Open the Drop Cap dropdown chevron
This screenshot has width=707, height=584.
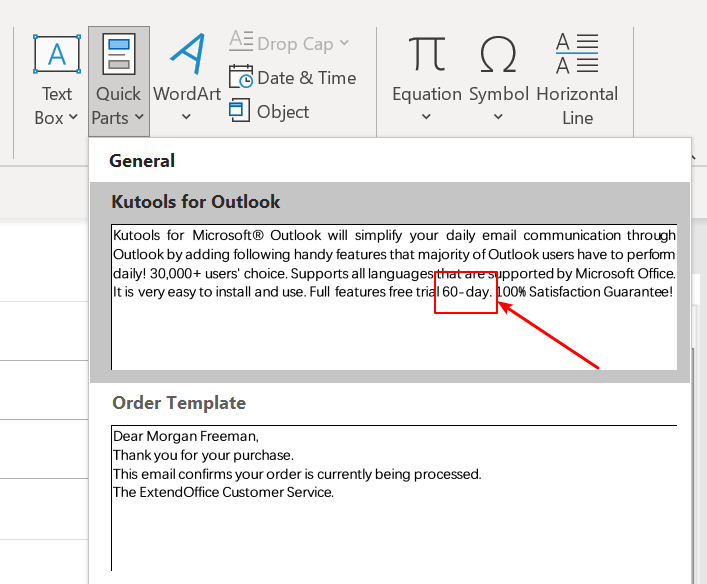pos(344,42)
